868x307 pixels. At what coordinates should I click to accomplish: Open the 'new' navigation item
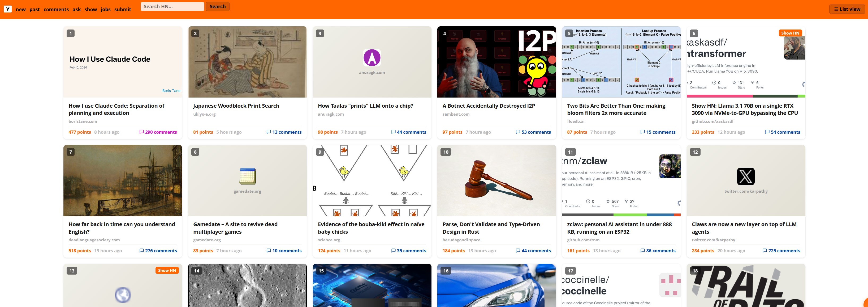20,10
